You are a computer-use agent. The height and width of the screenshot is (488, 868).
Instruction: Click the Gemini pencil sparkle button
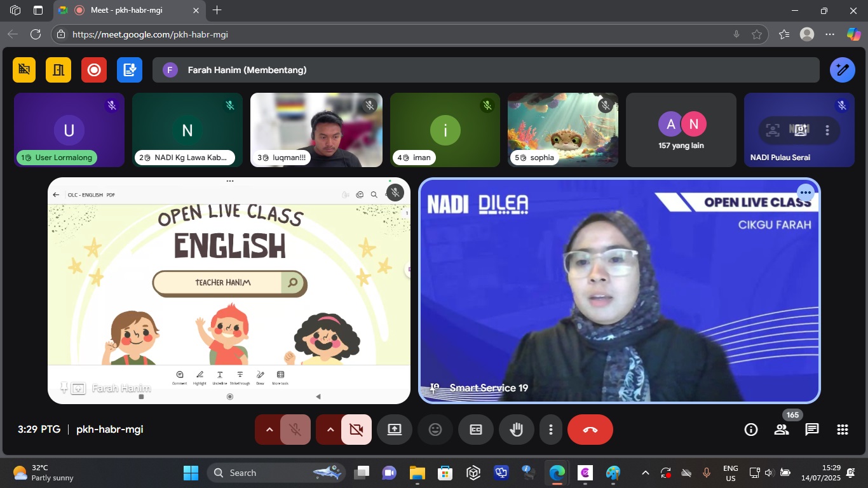(843, 70)
